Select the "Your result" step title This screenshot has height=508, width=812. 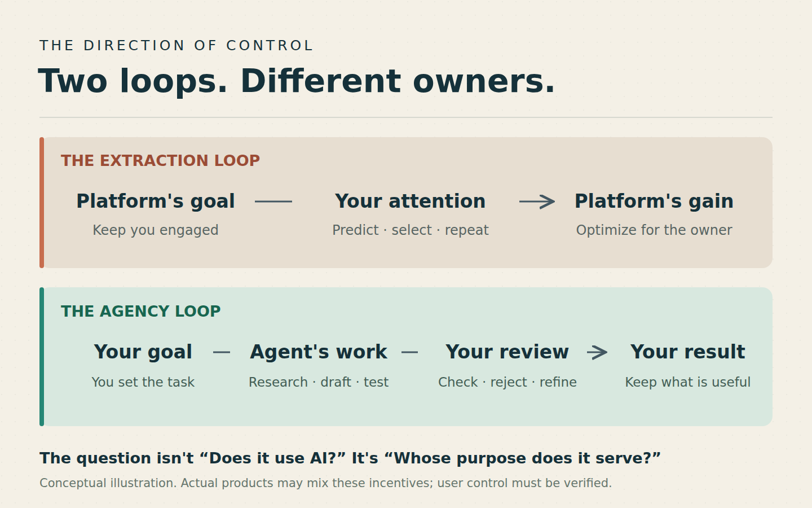coord(688,352)
